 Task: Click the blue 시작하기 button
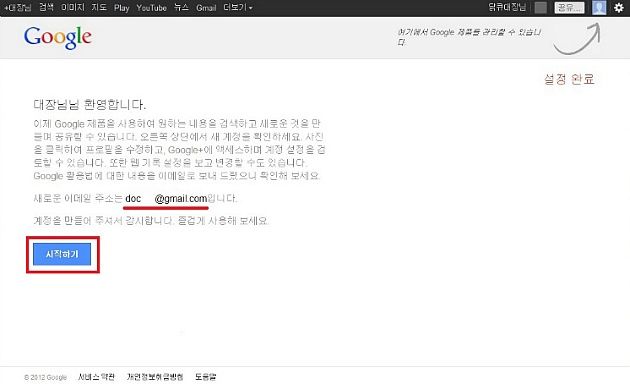(x=62, y=254)
